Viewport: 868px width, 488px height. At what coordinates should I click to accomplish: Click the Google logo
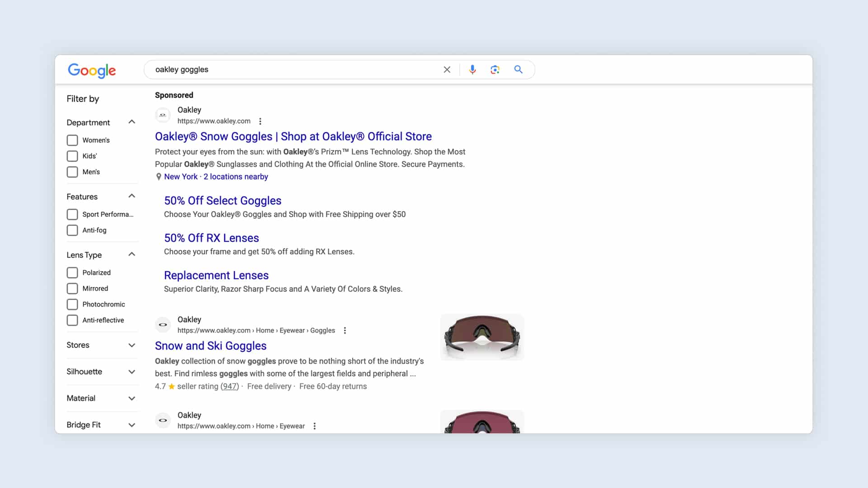(92, 70)
